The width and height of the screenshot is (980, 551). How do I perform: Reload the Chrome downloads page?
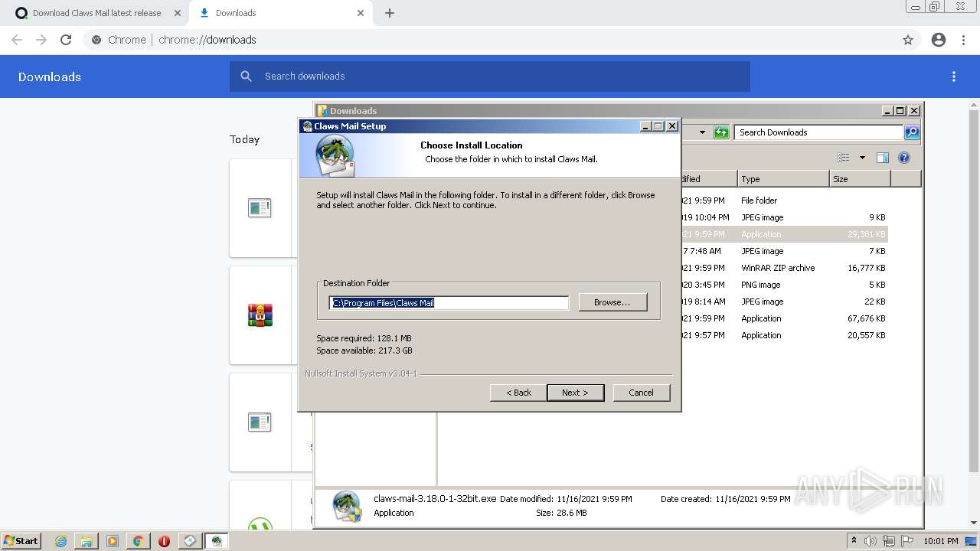tap(66, 40)
